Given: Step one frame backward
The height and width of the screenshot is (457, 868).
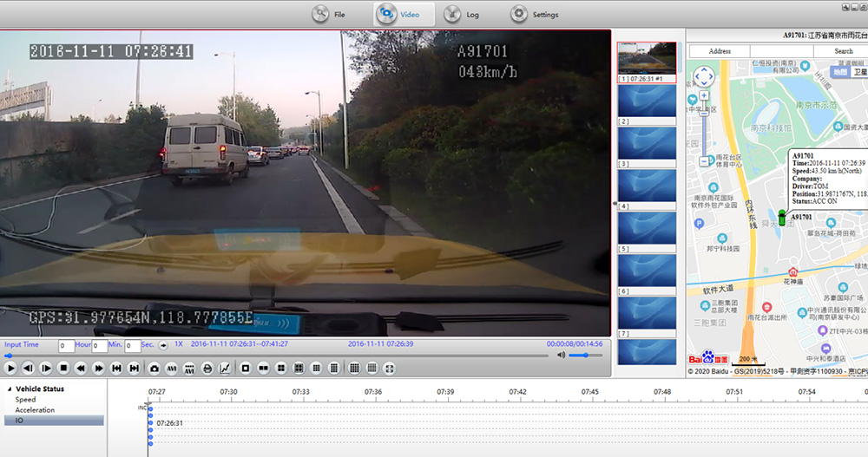Looking at the screenshot, I should coord(28,368).
